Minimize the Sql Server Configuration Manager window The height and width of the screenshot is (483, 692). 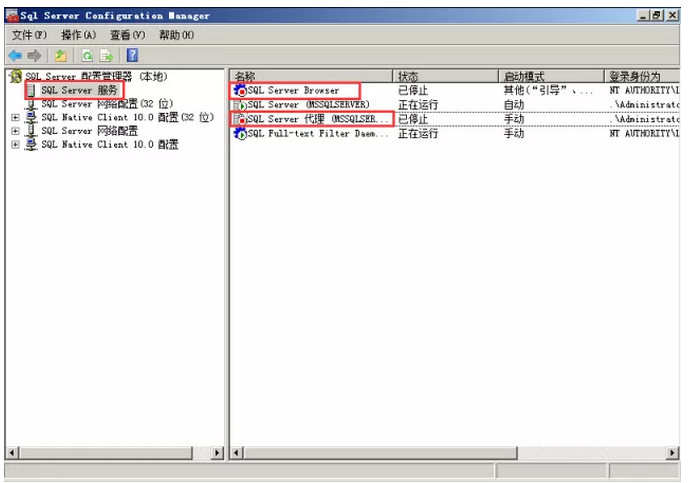point(644,15)
